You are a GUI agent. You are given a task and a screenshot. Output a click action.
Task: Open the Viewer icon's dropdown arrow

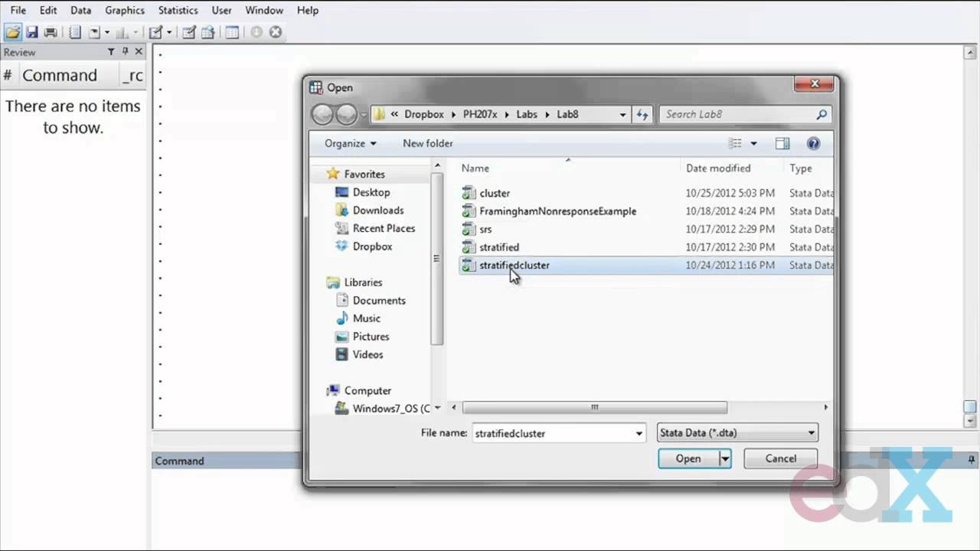point(107,32)
